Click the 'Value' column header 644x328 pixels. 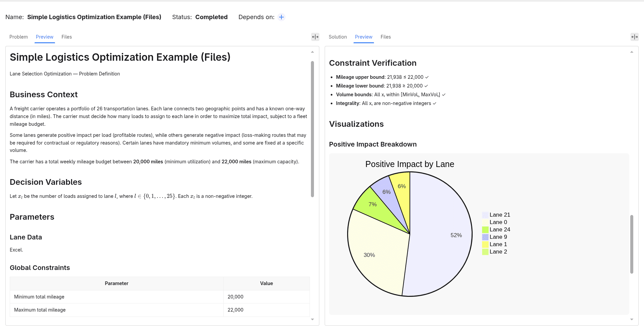(267, 283)
